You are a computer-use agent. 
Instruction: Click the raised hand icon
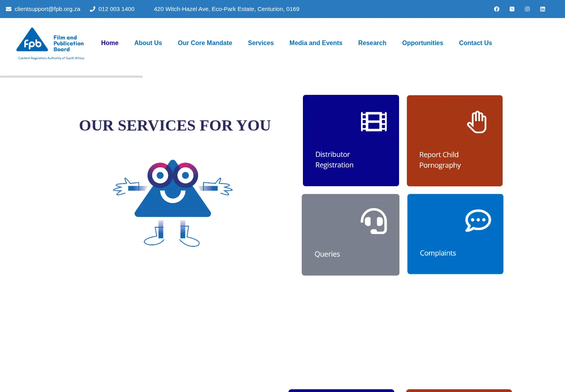click(x=477, y=122)
